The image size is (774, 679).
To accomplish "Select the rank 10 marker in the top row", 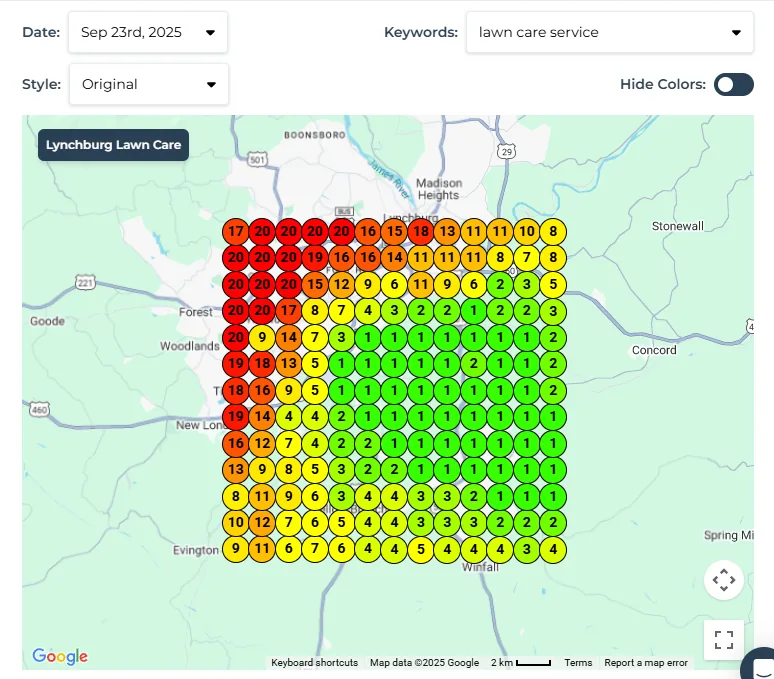I will 527,231.
